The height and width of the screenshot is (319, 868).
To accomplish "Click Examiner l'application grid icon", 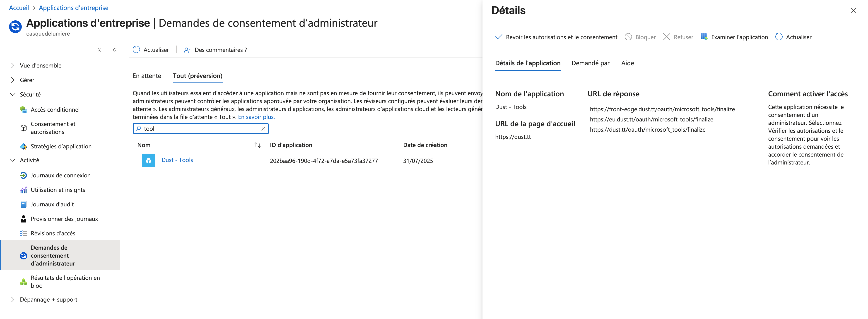I will coord(704,37).
